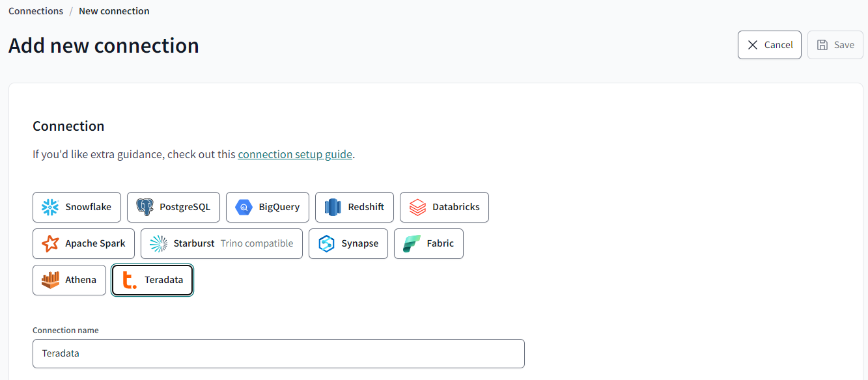Pick the Databricks connector
Viewport: 868px width, 380px height.
coord(444,207)
